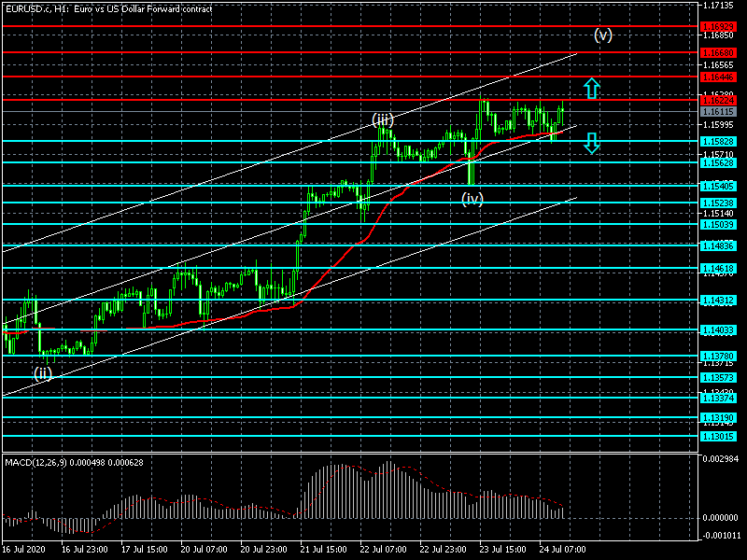The image size is (747, 560).
Task: Click the cyan 1.15405 price tag
Action: tap(719, 186)
